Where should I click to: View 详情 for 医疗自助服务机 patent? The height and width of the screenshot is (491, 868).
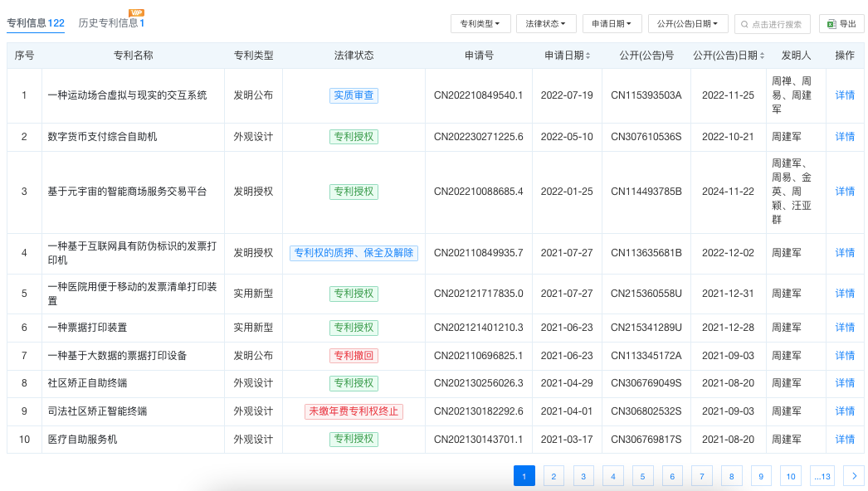click(844, 439)
